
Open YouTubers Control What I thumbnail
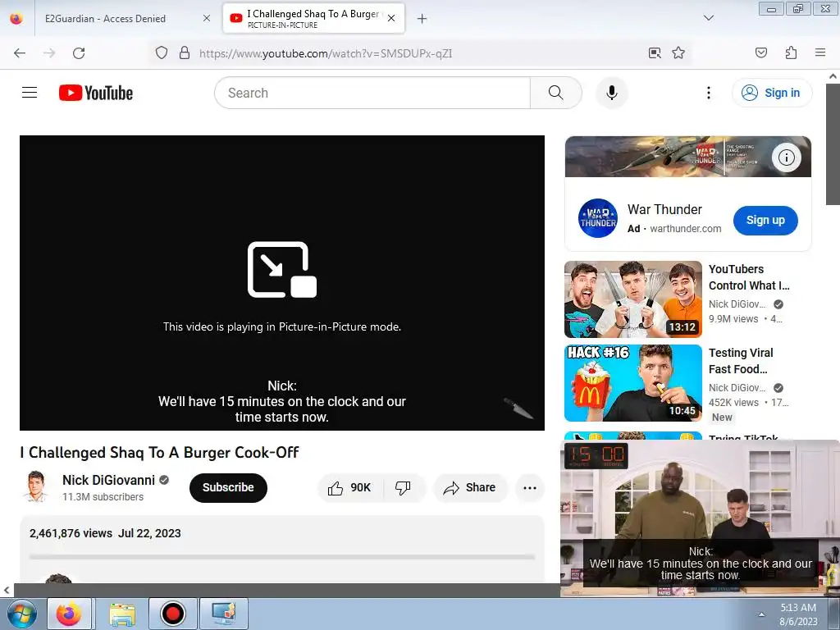click(633, 299)
